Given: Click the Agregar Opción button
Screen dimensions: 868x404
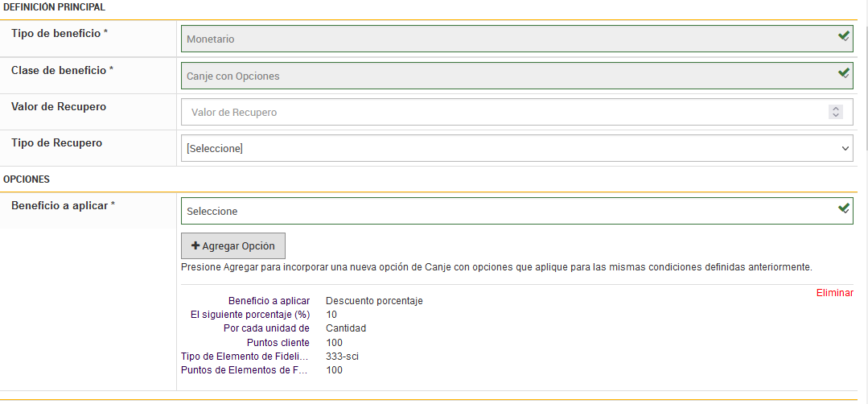Looking at the screenshot, I should [x=233, y=245].
